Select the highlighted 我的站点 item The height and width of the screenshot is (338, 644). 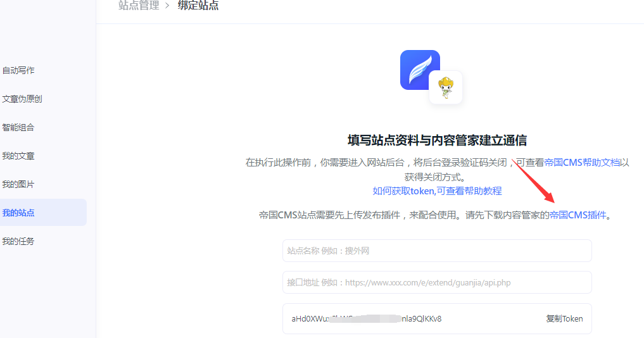18,213
